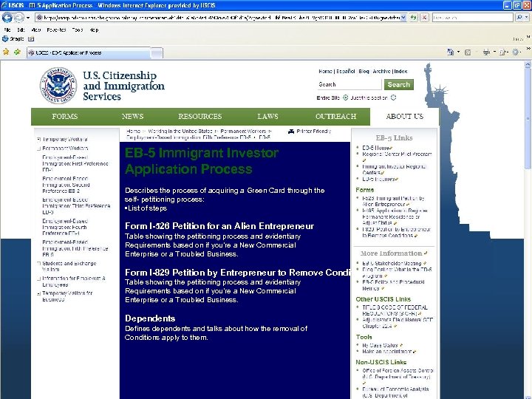Open the Home icon dropdown arrow
This screenshot has height=399, width=532.
(458, 52)
